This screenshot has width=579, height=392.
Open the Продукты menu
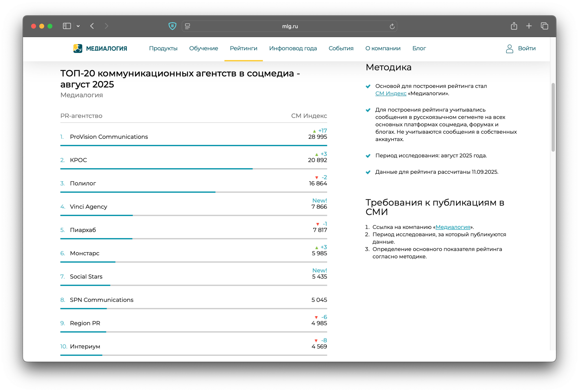click(x=163, y=48)
